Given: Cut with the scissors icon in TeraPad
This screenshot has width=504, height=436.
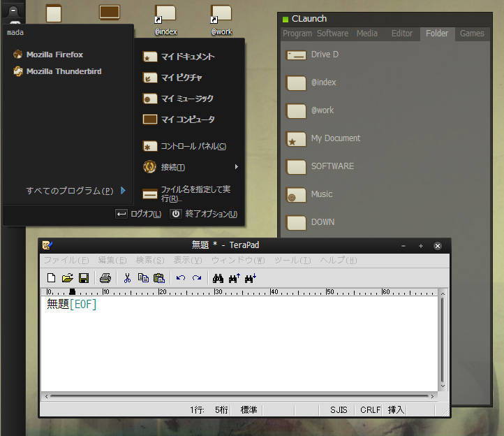Looking at the screenshot, I should pyautogui.click(x=127, y=278).
